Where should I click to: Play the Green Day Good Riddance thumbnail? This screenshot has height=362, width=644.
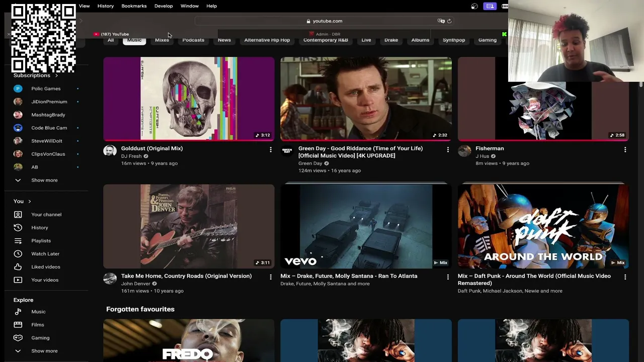(x=366, y=99)
